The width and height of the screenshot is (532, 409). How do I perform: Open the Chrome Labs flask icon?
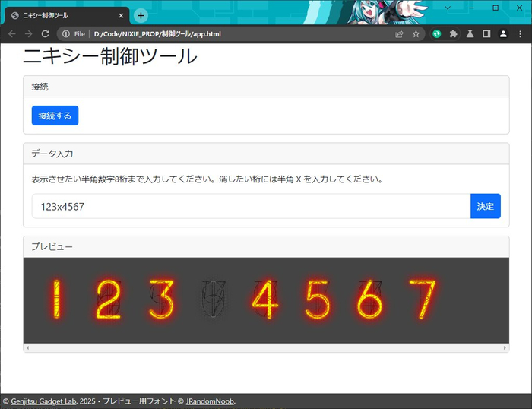[x=470, y=34]
